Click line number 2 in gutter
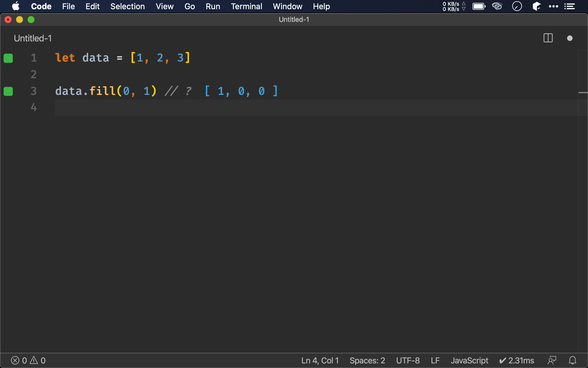The width and height of the screenshot is (588, 368). (x=34, y=74)
